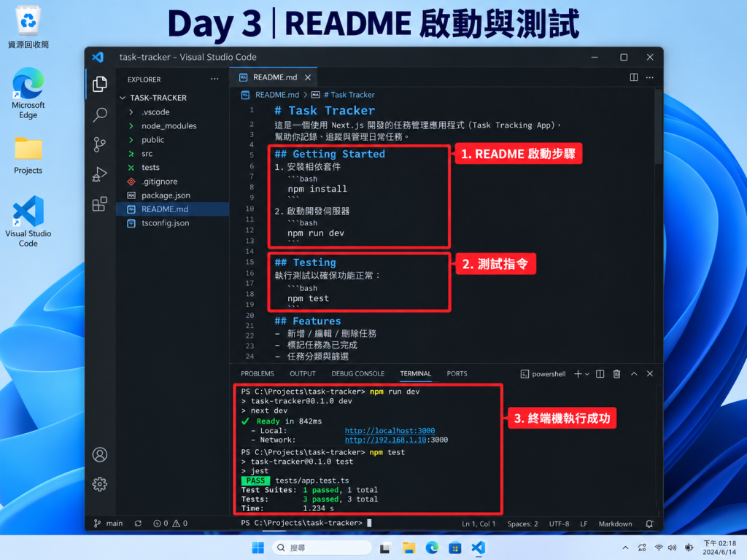Split the terminal panel

600,374
